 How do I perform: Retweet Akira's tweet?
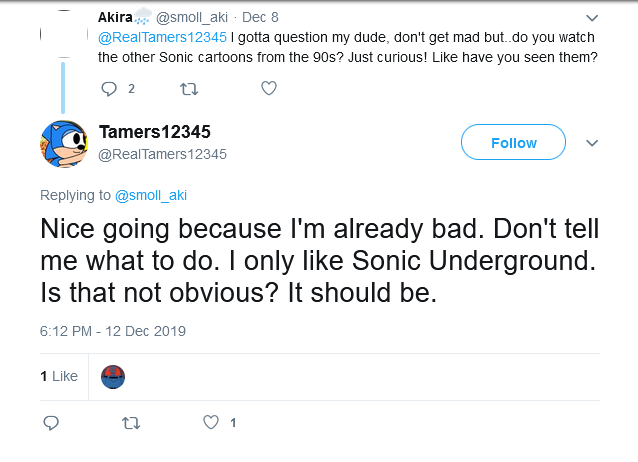[x=187, y=89]
